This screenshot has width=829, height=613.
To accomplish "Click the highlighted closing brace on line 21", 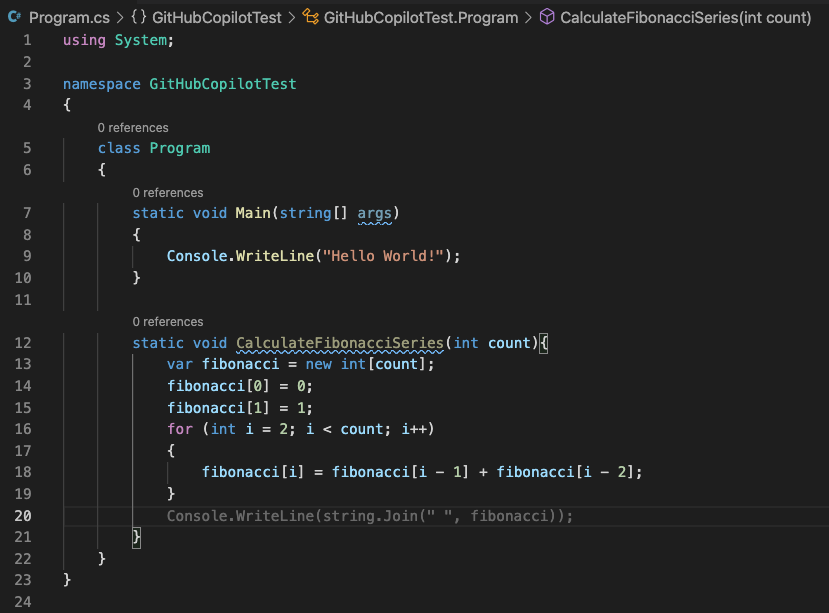I will (x=136, y=537).
